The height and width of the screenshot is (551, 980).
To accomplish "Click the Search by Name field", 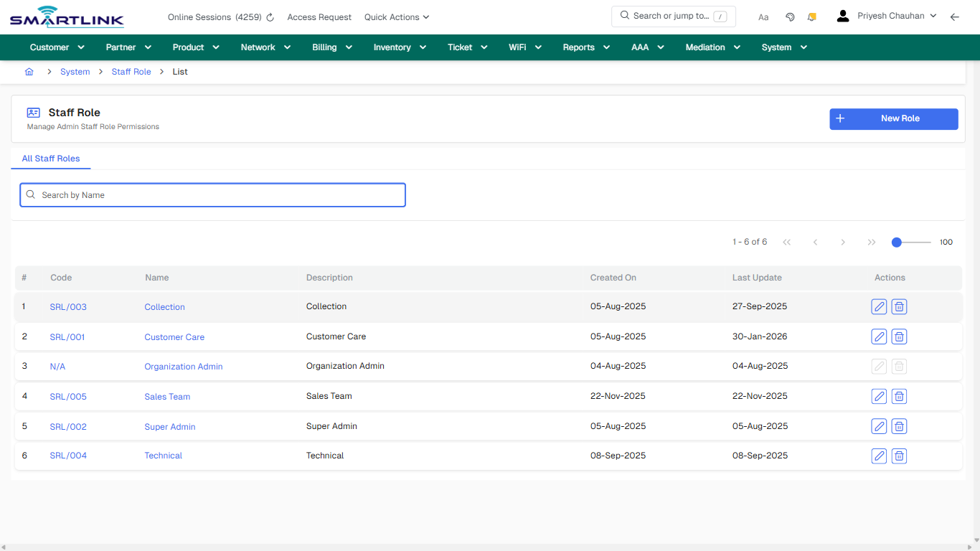I will click(212, 194).
